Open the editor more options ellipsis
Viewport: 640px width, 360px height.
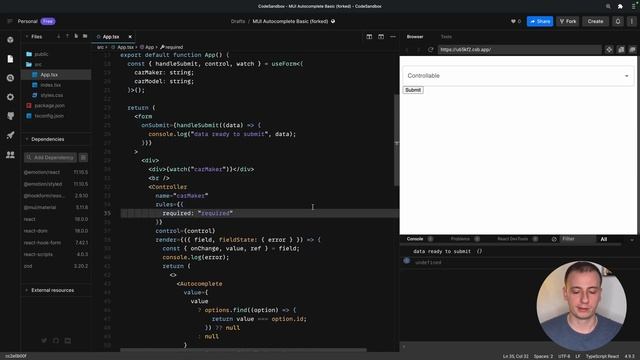[x=393, y=37]
